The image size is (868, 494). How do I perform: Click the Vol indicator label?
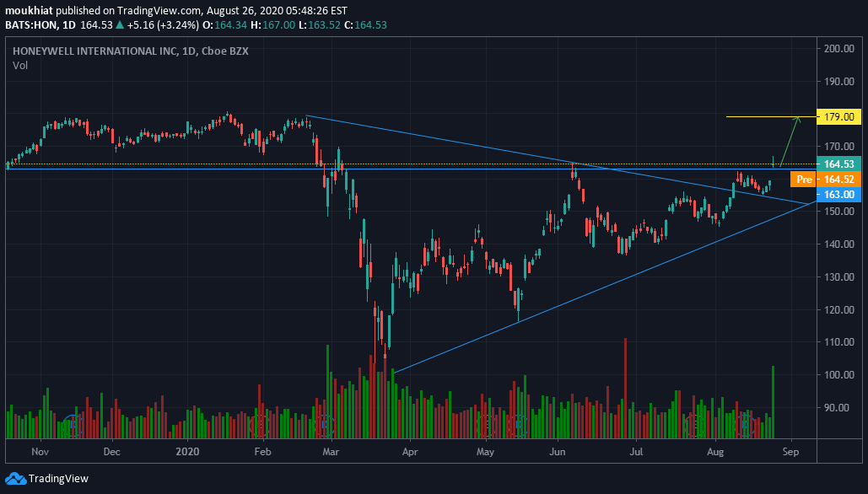point(20,65)
